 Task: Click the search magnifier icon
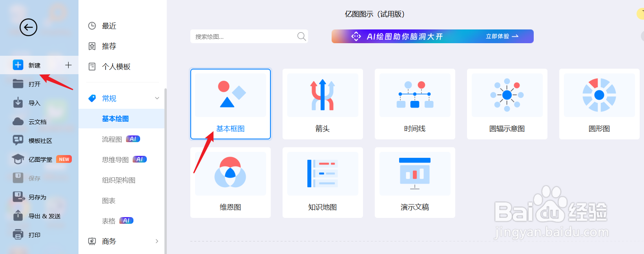301,37
